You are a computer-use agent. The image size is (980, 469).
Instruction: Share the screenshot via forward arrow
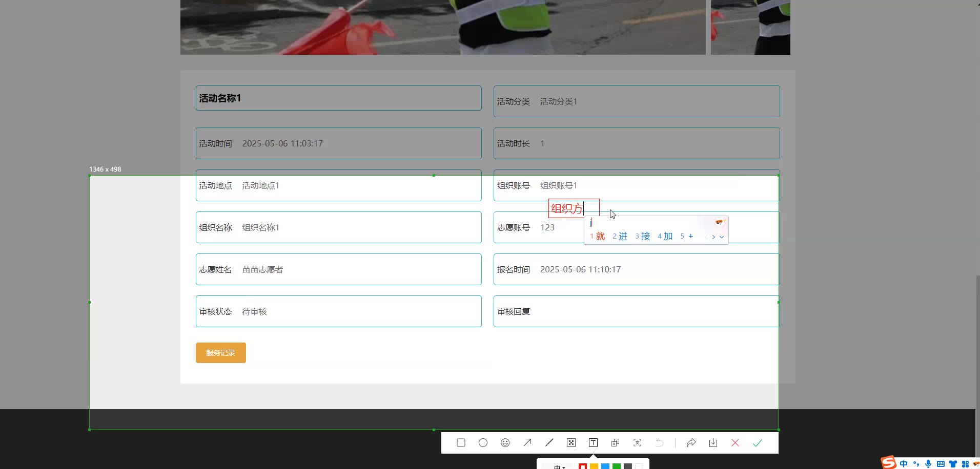691,443
